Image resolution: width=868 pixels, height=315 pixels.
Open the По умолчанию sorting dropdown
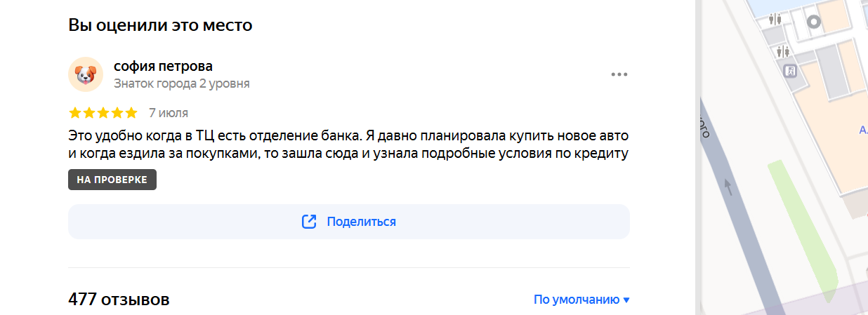tap(581, 300)
